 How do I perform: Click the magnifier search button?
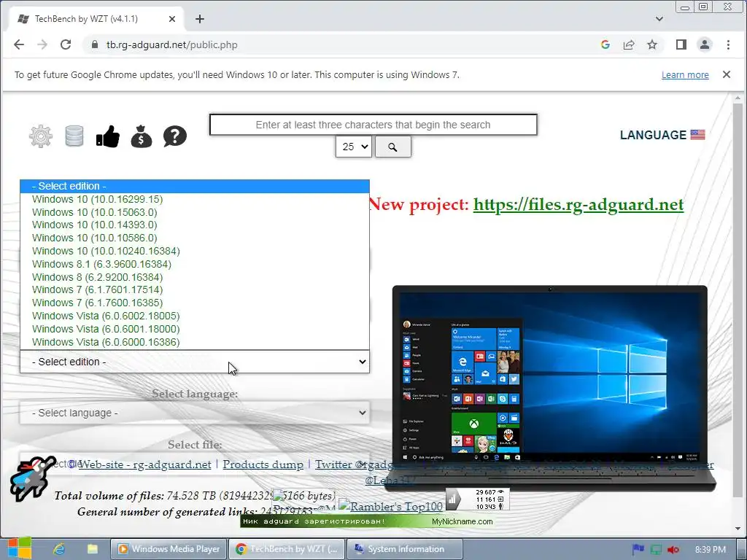pos(392,147)
